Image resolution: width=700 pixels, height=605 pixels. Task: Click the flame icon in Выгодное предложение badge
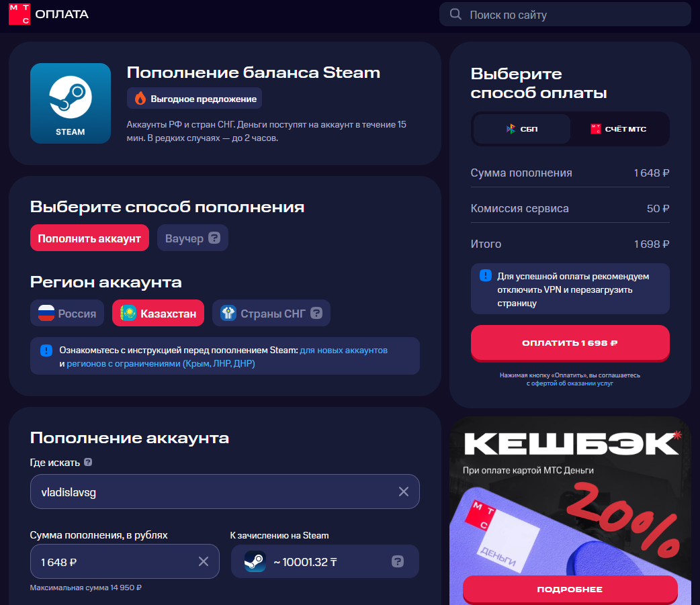(x=140, y=99)
